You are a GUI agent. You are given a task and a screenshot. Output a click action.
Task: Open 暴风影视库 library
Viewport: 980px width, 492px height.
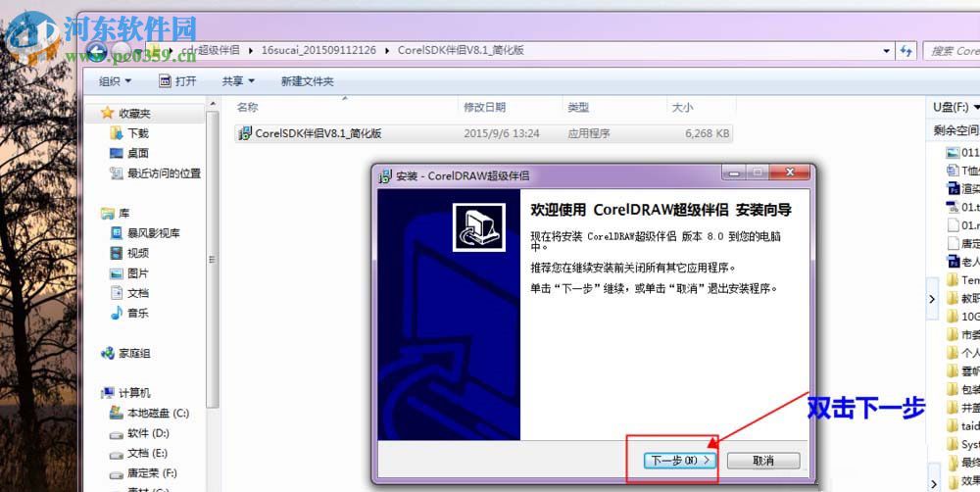pyautogui.click(x=154, y=233)
